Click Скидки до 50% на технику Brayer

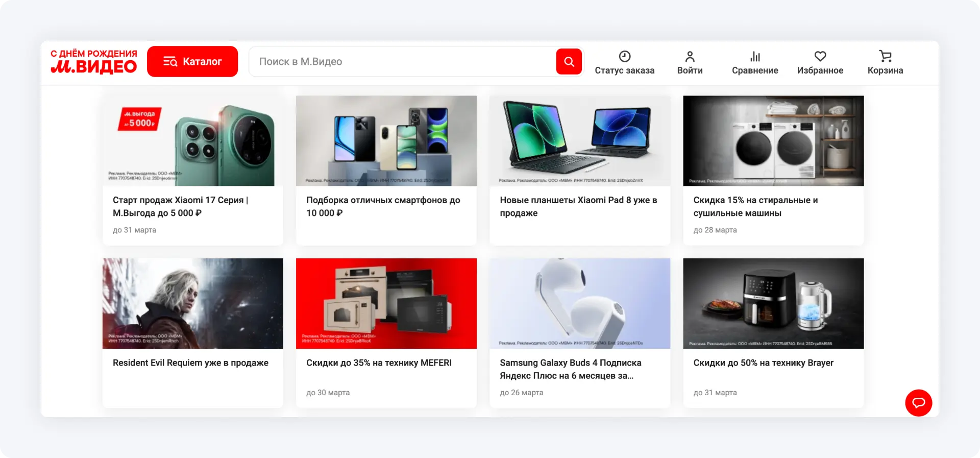click(x=763, y=363)
